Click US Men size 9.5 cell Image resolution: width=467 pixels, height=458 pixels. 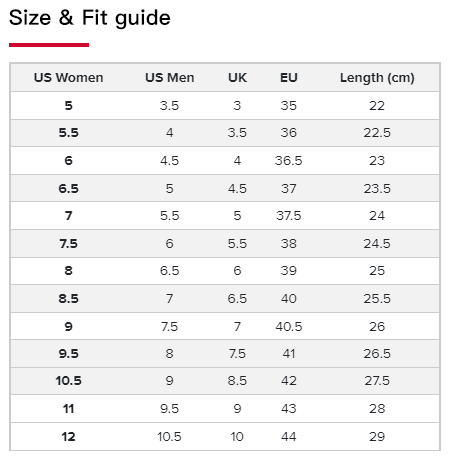pos(170,409)
